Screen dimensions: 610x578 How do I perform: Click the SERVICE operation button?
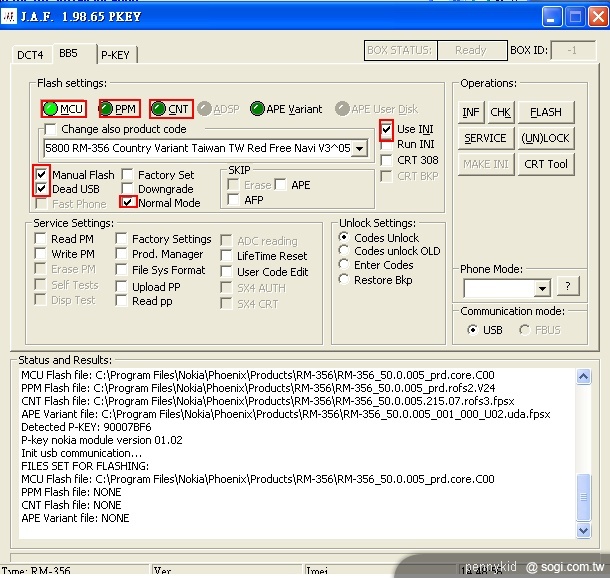(x=485, y=138)
